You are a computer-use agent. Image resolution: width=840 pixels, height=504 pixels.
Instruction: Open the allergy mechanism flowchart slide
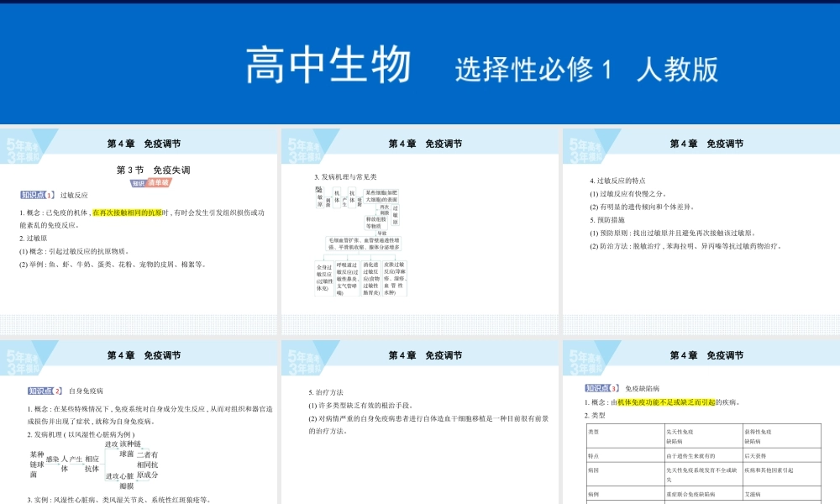point(420,231)
